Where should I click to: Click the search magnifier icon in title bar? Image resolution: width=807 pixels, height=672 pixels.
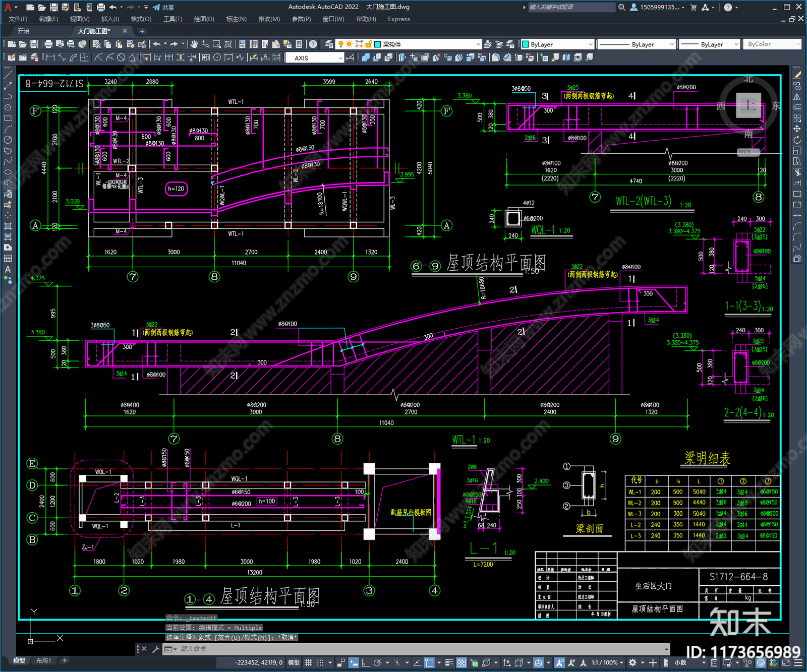point(622,7)
